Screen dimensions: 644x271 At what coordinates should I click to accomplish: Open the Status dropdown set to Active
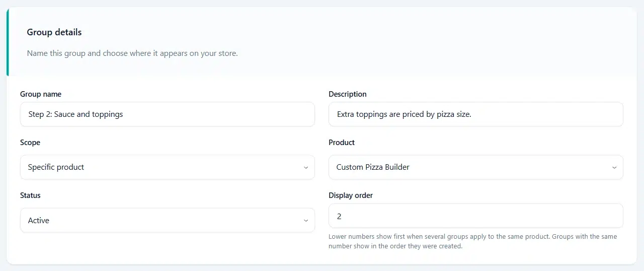[168, 221]
